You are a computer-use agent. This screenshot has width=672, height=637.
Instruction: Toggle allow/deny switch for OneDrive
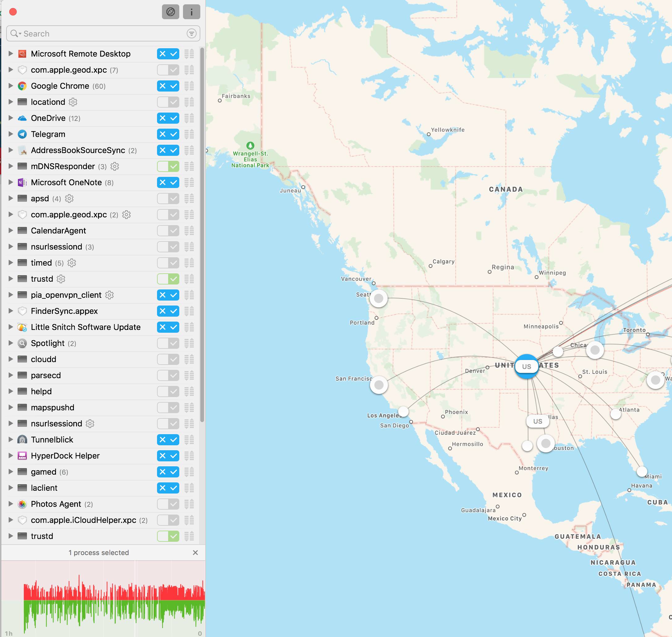pyautogui.click(x=168, y=118)
